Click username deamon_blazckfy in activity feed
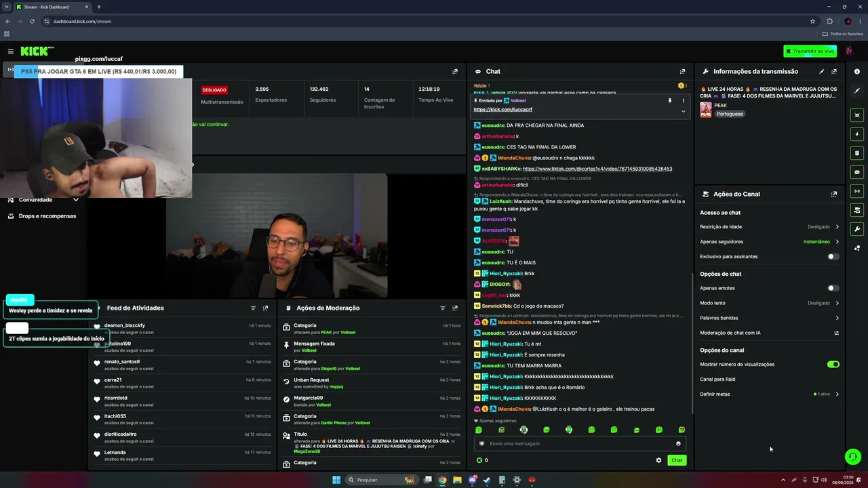Image resolution: width=868 pixels, height=488 pixels. click(x=125, y=325)
